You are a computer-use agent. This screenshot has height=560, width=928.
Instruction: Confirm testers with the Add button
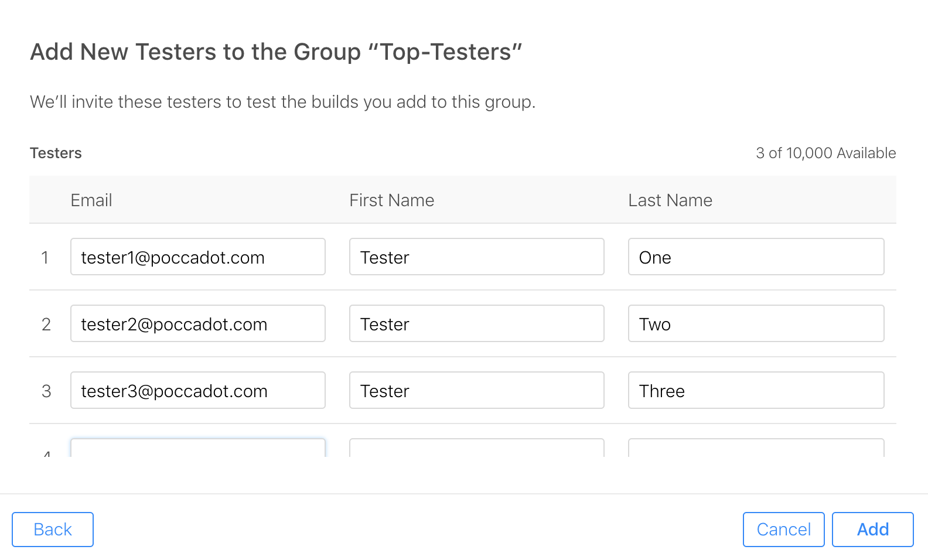pyautogui.click(x=873, y=530)
